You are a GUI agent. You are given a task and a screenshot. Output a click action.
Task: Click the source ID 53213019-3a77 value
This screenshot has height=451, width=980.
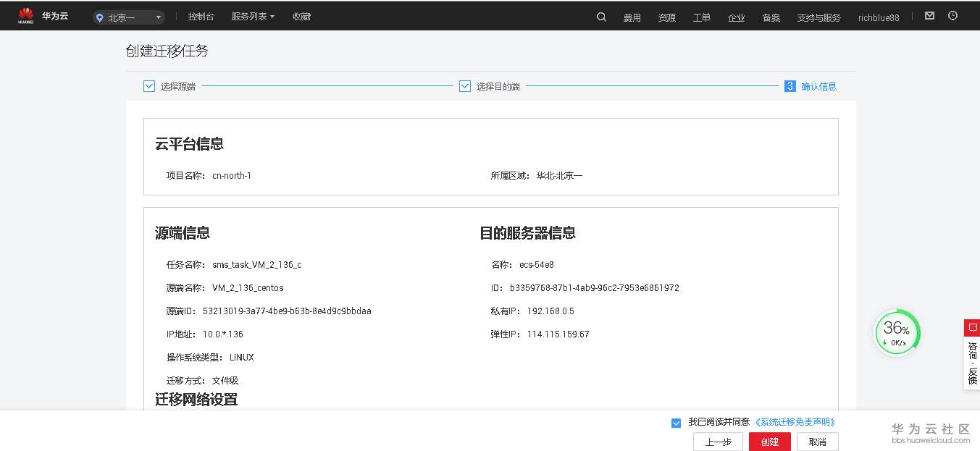point(287,311)
